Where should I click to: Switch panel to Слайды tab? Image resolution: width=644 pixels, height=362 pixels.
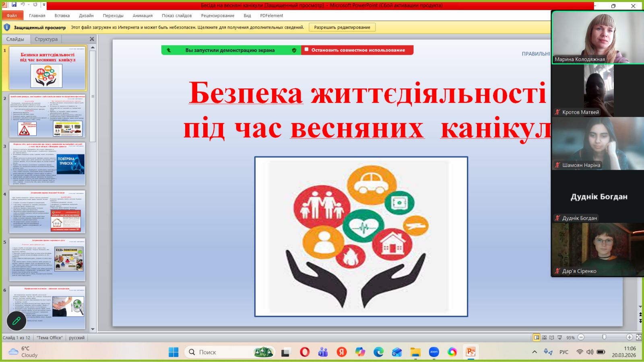(15, 39)
